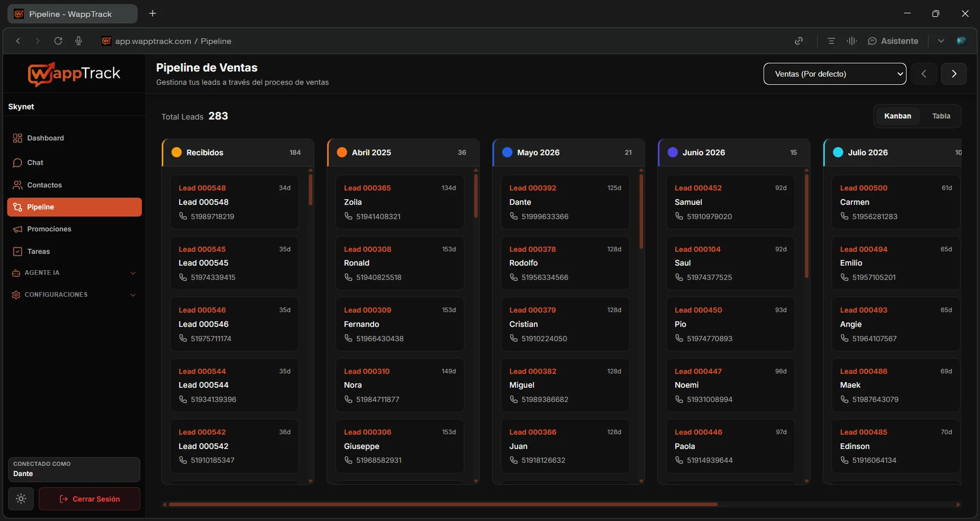Click the browser back arrow
980x521 pixels.
[x=18, y=41]
